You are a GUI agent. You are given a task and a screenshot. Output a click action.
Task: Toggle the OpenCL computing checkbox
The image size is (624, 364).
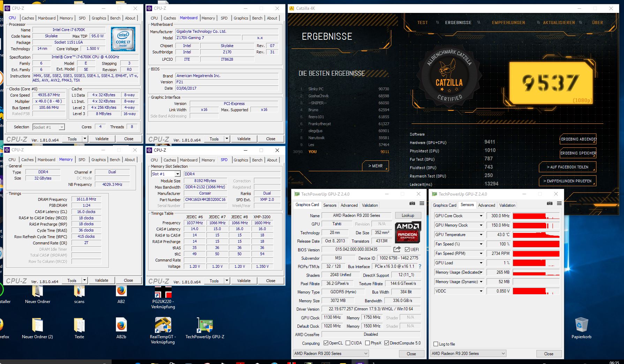coord(326,343)
